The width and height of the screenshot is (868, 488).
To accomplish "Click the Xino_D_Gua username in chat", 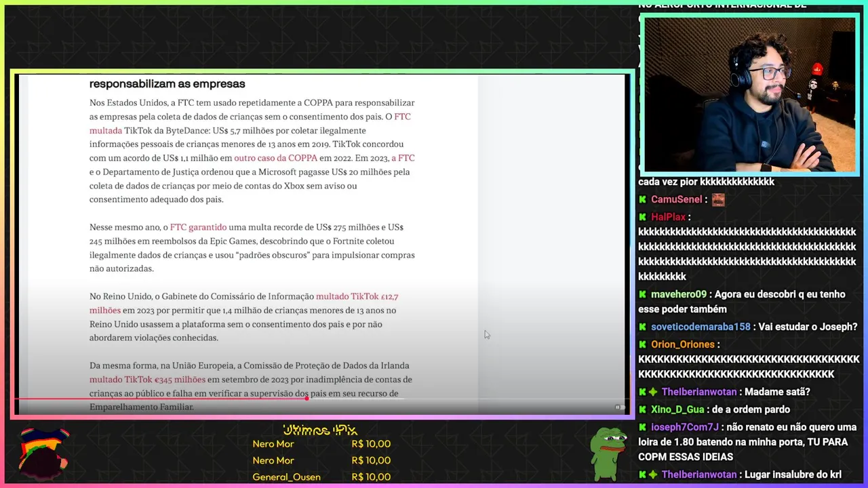I will 677,409.
